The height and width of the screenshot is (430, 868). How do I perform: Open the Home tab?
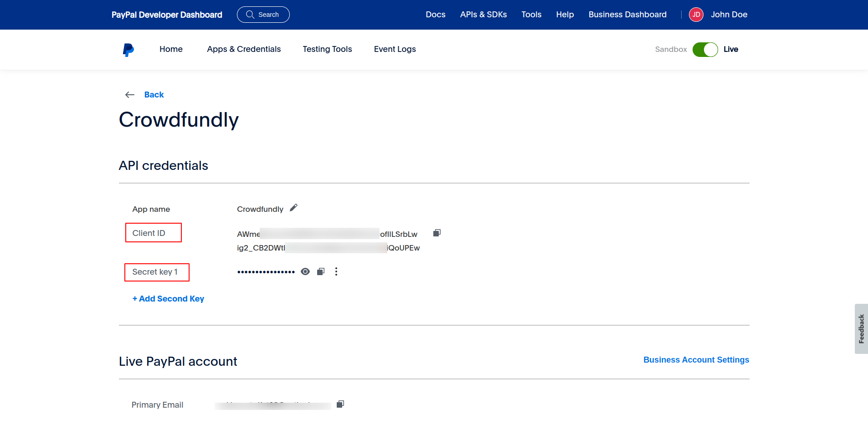point(171,49)
